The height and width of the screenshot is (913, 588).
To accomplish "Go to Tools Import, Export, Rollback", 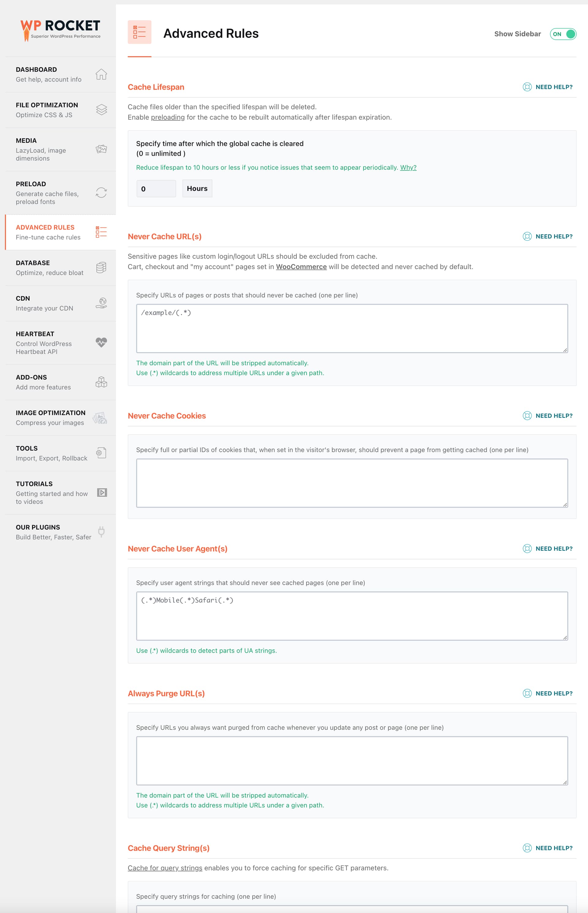I will pyautogui.click(x=60, y=453).
